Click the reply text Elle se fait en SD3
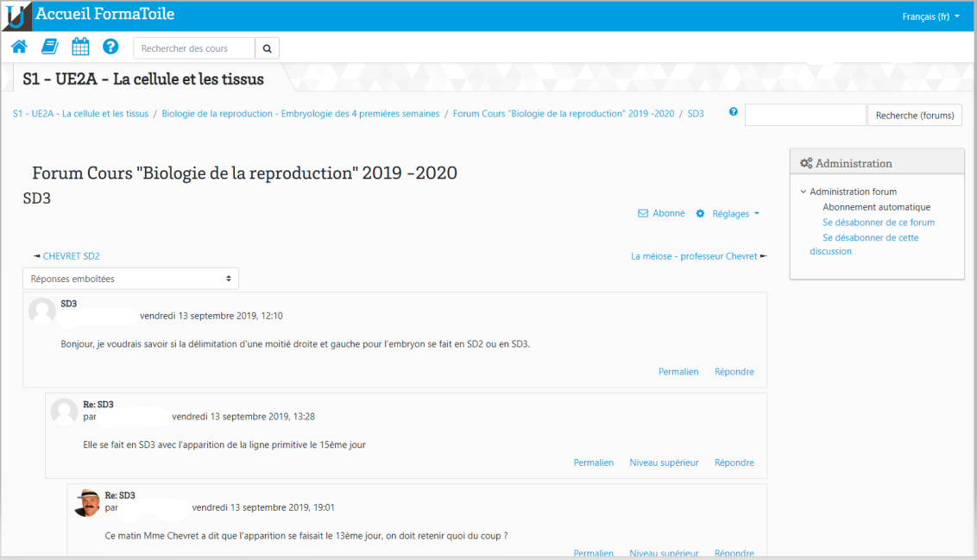 tap(224, 444)
